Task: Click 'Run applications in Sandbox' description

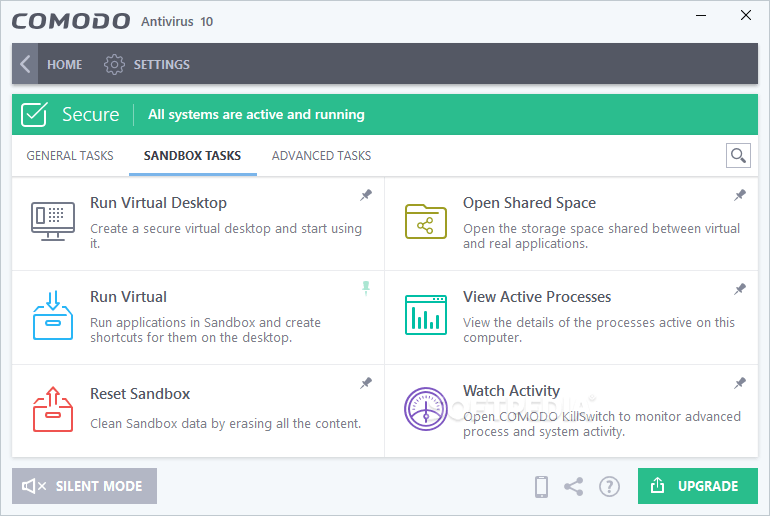Action: (205, 330)
